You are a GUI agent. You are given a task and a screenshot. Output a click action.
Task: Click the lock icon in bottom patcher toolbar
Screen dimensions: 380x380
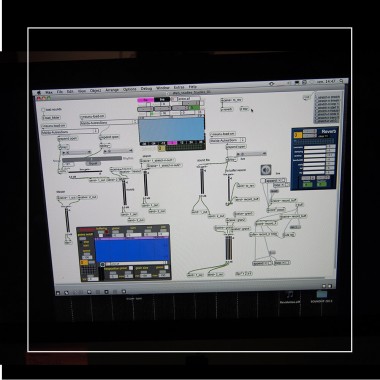(58, 293)
